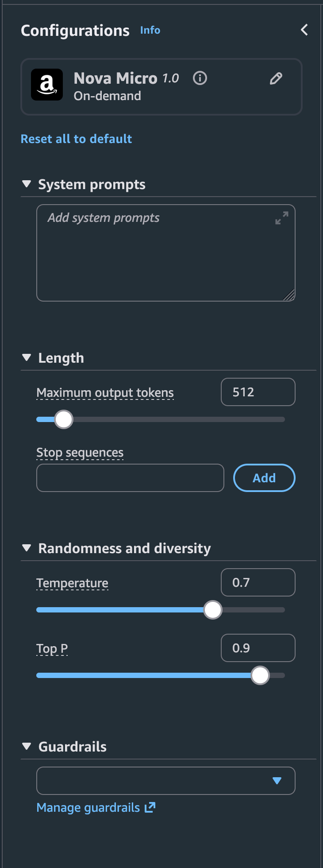The height and width of the screenshot is (868, 323).
Task: Click the Add stop sequence button
Action: point(264,478)
